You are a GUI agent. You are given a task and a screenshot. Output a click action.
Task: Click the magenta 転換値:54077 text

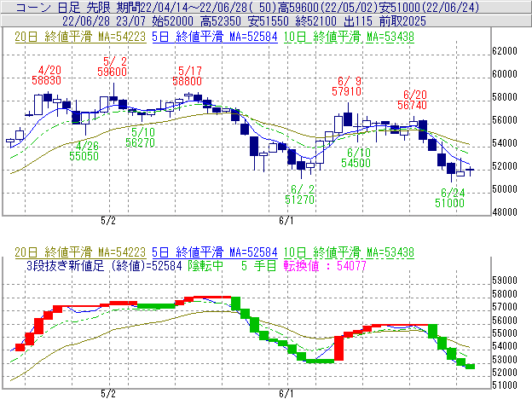pyautogui.click(x=325, y=265)
